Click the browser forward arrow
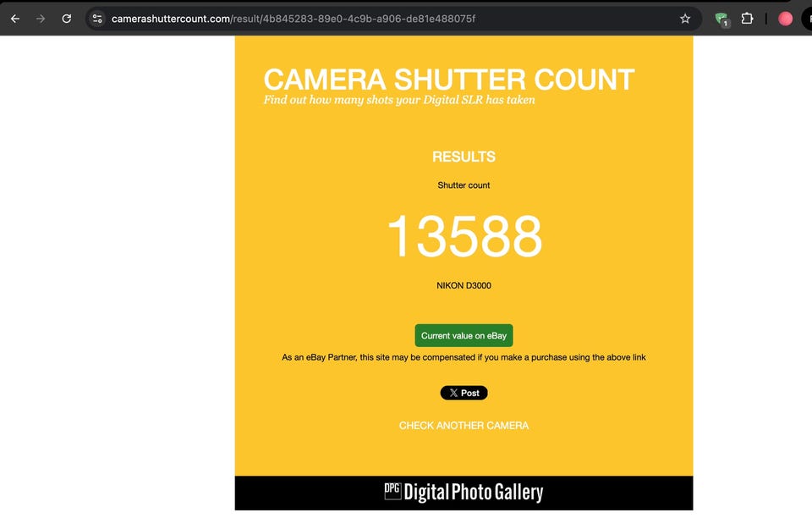The image size is (812, 529). (41, 19)
